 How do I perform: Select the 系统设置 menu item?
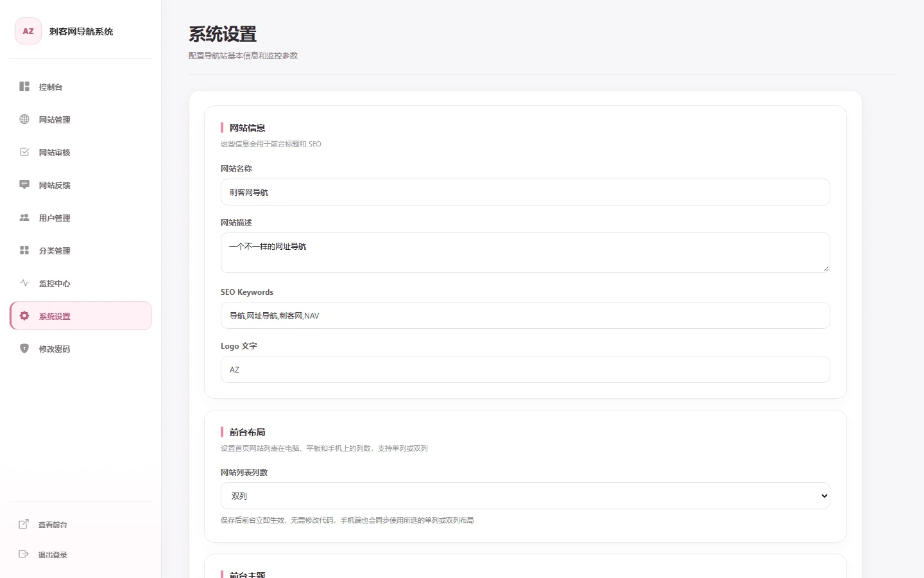(81, 316)
